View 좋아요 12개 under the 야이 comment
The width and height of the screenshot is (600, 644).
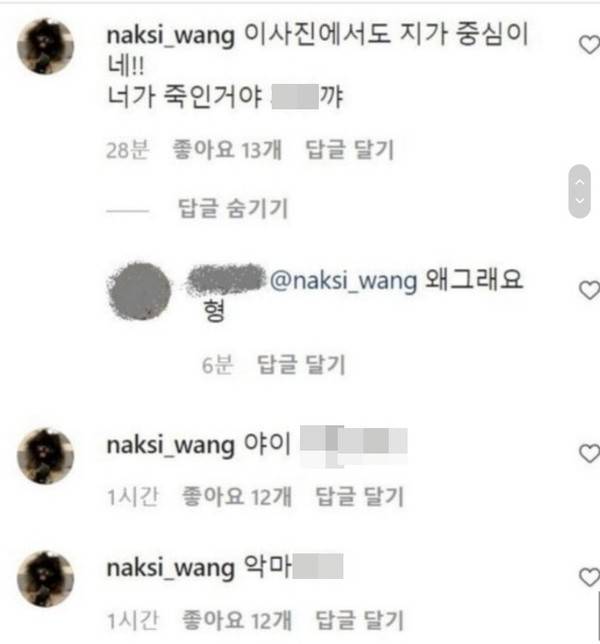237,497
